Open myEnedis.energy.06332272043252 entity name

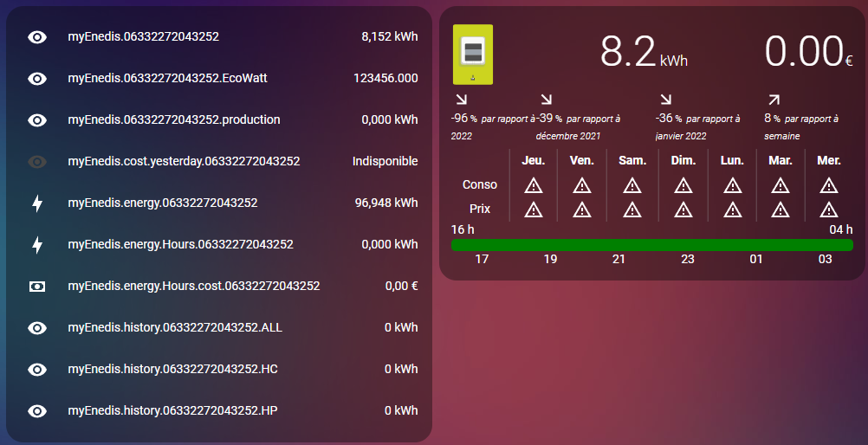coord(163,203)
